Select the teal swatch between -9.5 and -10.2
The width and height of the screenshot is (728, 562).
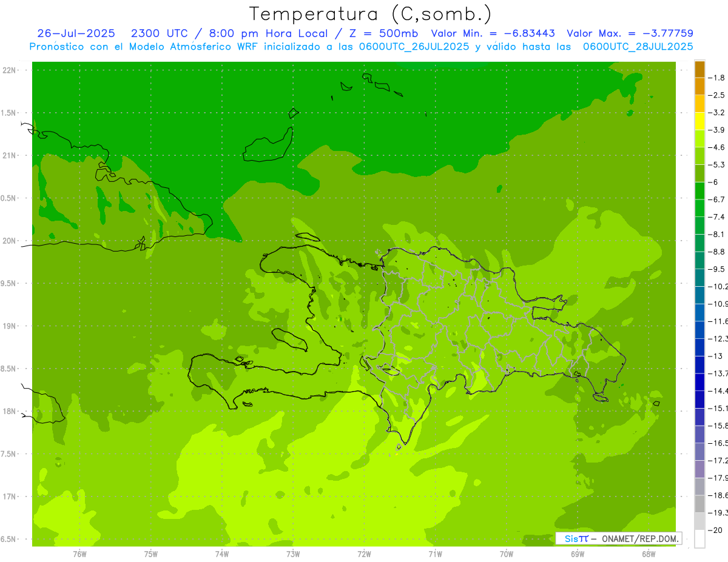699,278
